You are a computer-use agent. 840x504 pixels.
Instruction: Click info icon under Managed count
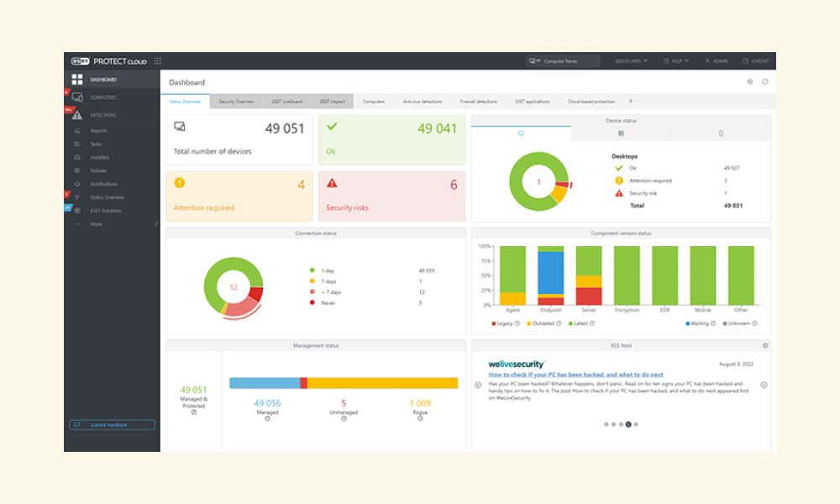(x=267, y=419)
